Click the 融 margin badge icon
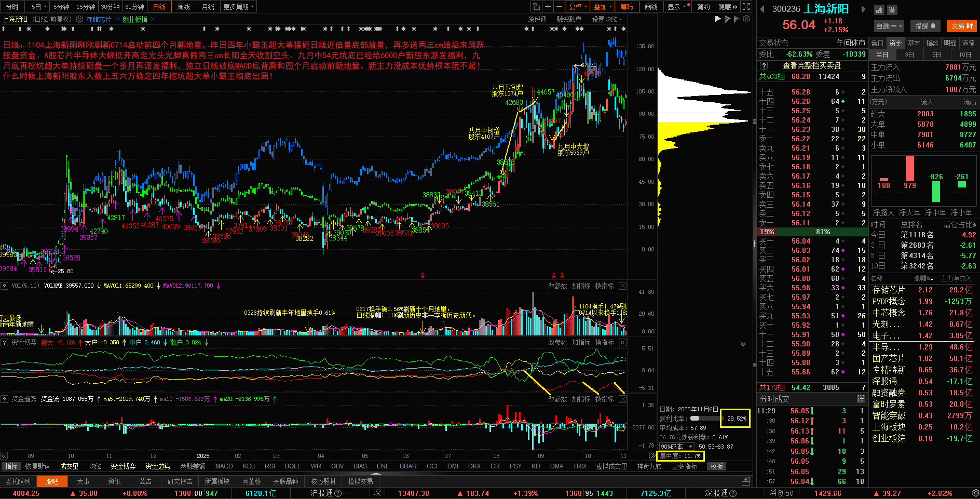 pos(879,10)
